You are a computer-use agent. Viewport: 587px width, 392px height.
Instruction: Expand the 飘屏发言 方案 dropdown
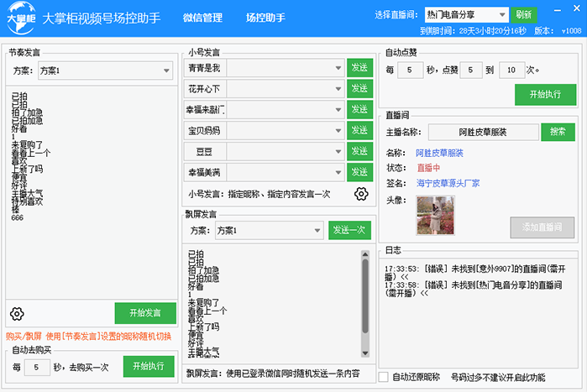pos(316,230)
